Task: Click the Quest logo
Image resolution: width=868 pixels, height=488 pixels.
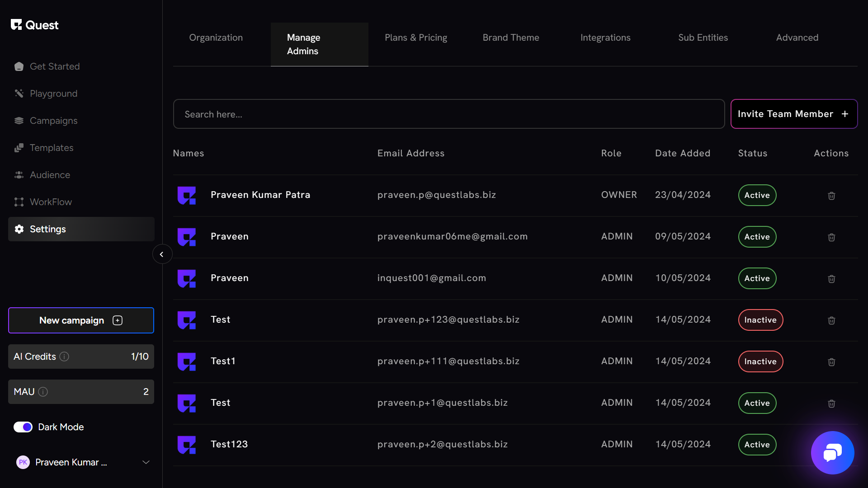Action: coord(35,25)
